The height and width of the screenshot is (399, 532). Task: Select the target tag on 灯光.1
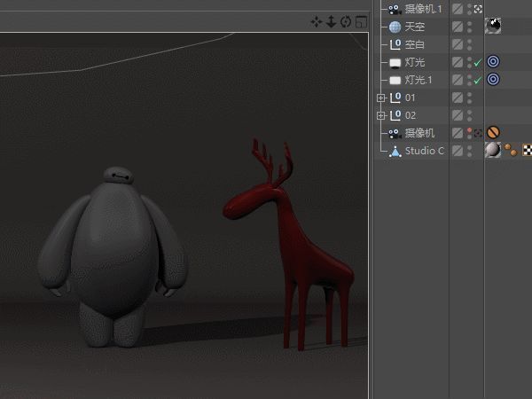(x=493, y=80)
